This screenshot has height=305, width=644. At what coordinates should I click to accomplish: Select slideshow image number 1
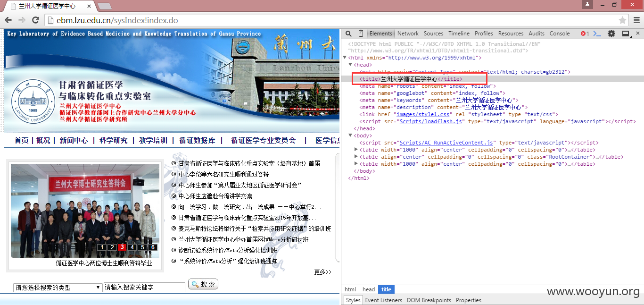[x=101, y=247]
